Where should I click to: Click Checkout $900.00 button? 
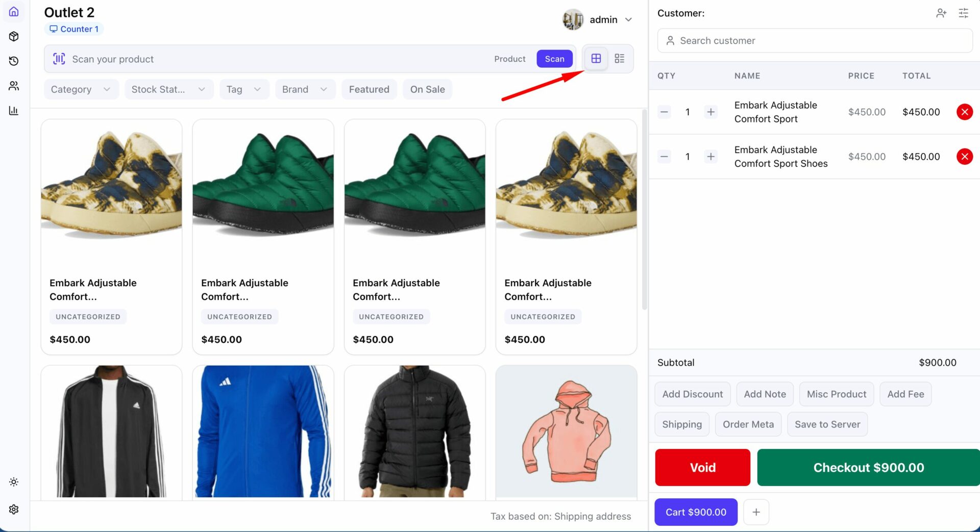point(869,467)
